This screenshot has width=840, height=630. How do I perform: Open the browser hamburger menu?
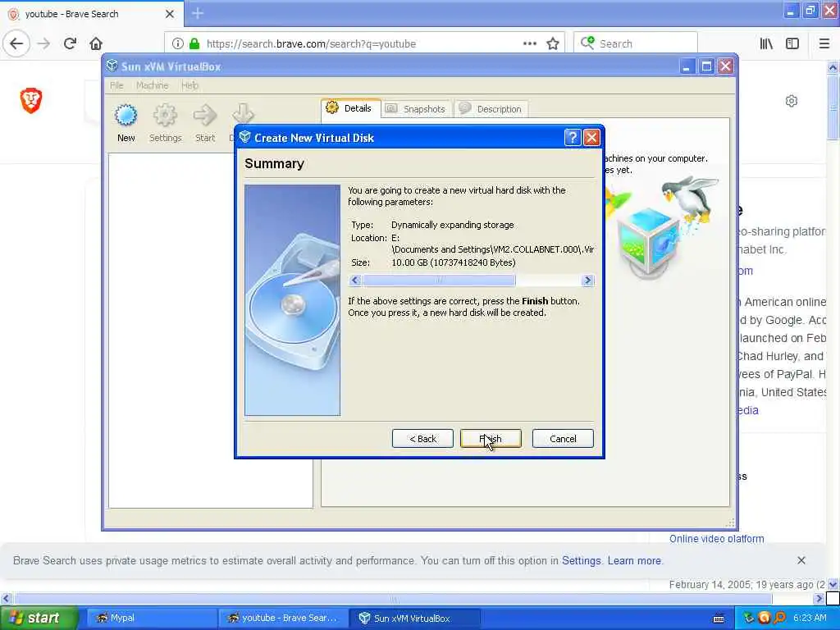click(824, 43)
